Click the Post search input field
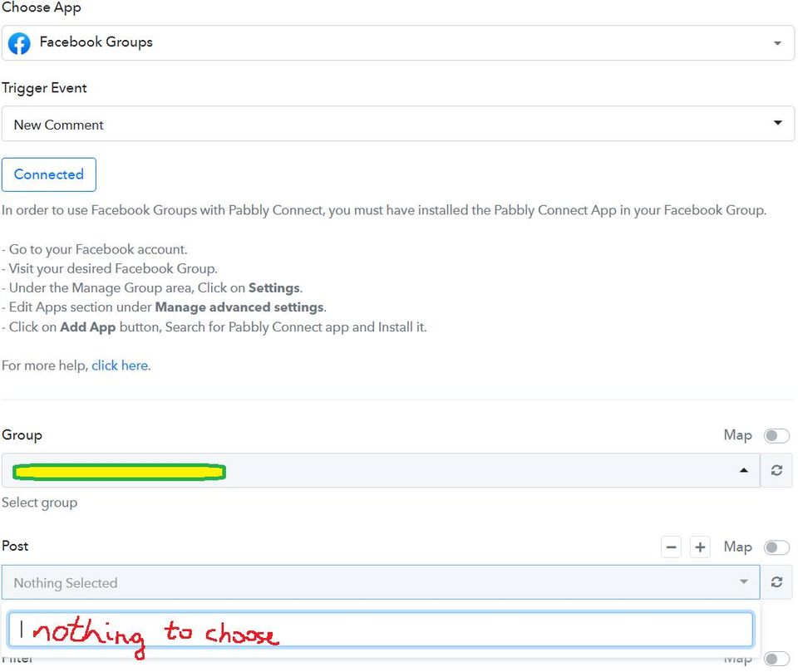The image size is (798, 672). click(x=381, y=630)
